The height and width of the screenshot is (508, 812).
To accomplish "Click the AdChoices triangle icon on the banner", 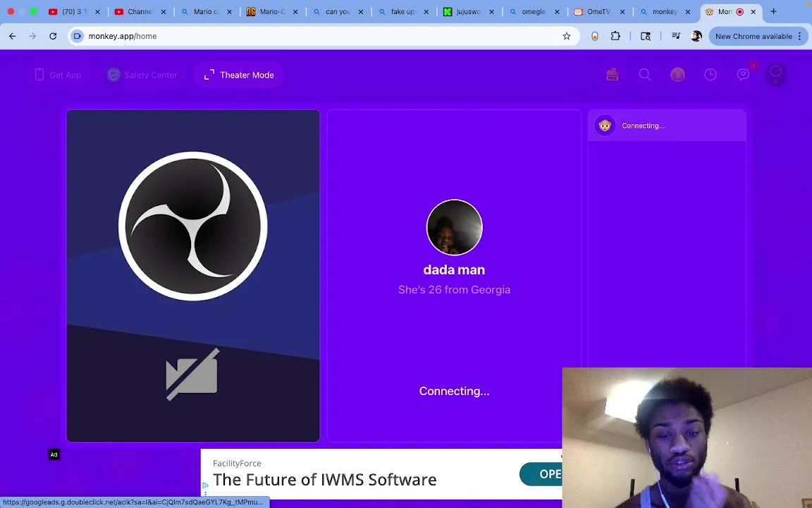I will pos(205,485).
